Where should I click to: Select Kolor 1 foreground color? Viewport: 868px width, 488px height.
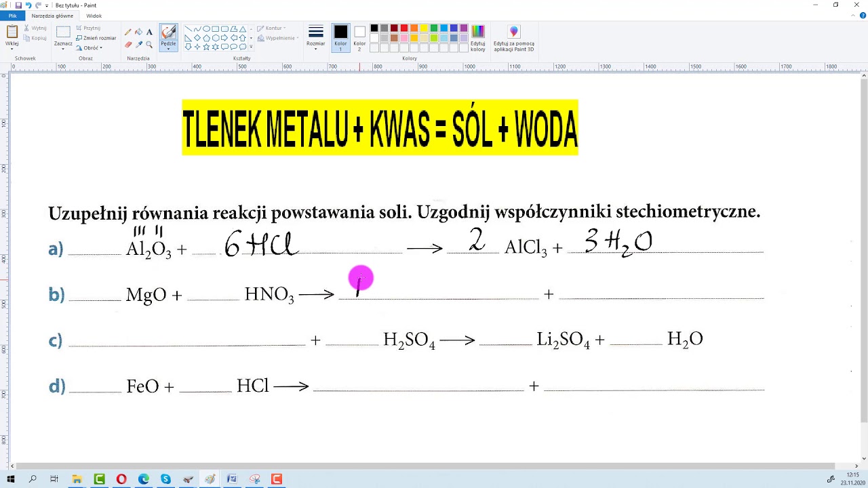(340, 37)
